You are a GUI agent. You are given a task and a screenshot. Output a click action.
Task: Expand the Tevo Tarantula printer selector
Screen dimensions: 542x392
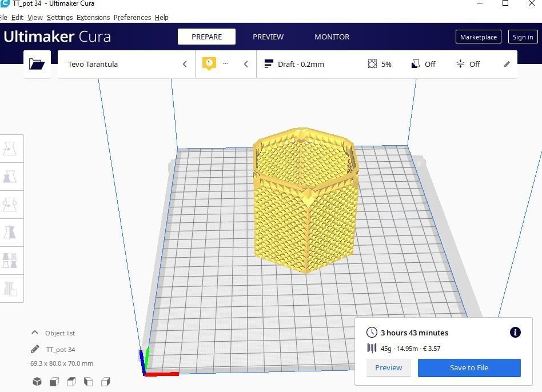click(126, 64)
